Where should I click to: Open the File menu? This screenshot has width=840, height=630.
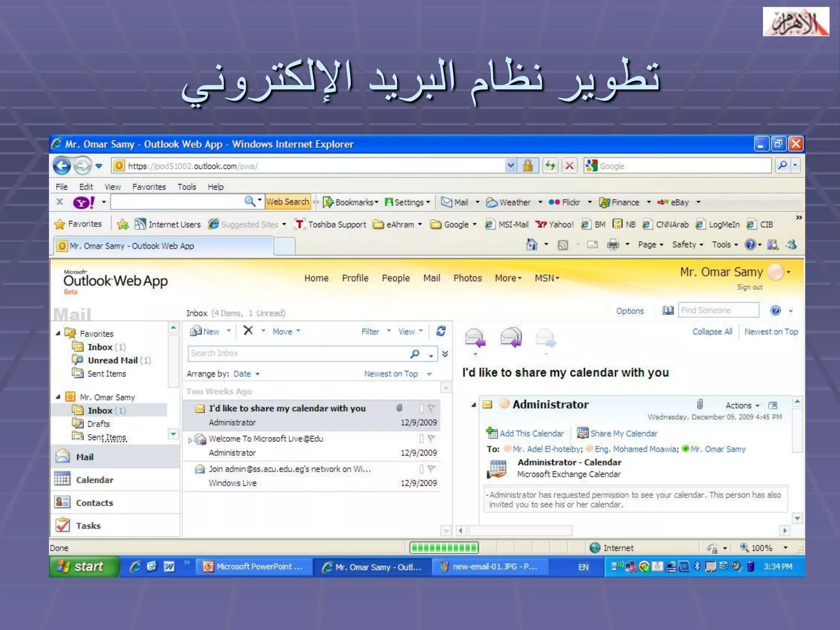tap(62, 187)
